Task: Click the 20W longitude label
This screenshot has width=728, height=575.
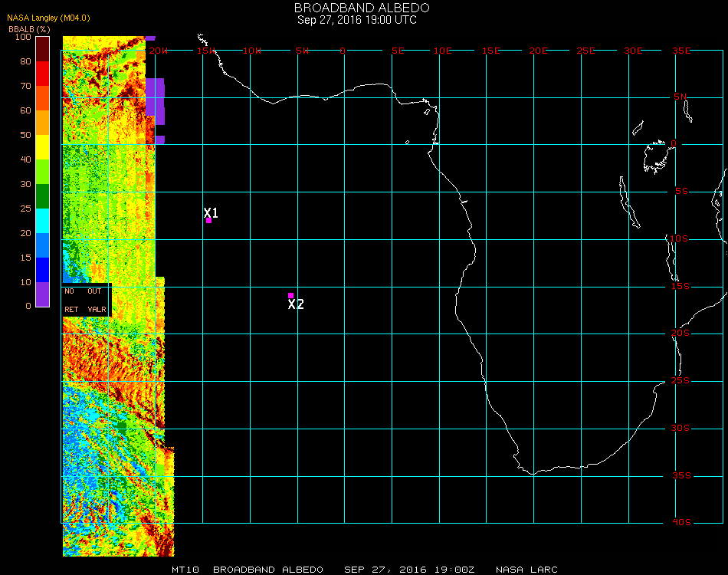Action: click(159, 51)
